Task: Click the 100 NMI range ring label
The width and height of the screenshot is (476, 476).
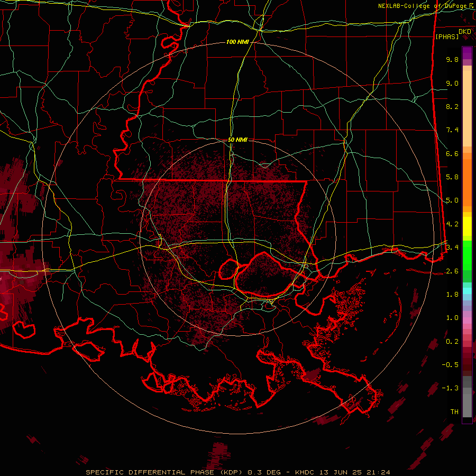Action: pyautogui.click(x=237, y=42)
